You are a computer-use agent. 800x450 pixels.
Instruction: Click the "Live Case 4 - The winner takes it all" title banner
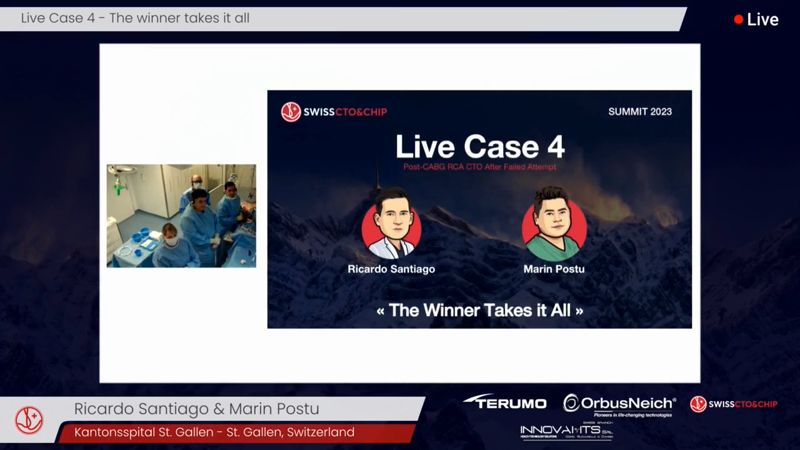135,19
